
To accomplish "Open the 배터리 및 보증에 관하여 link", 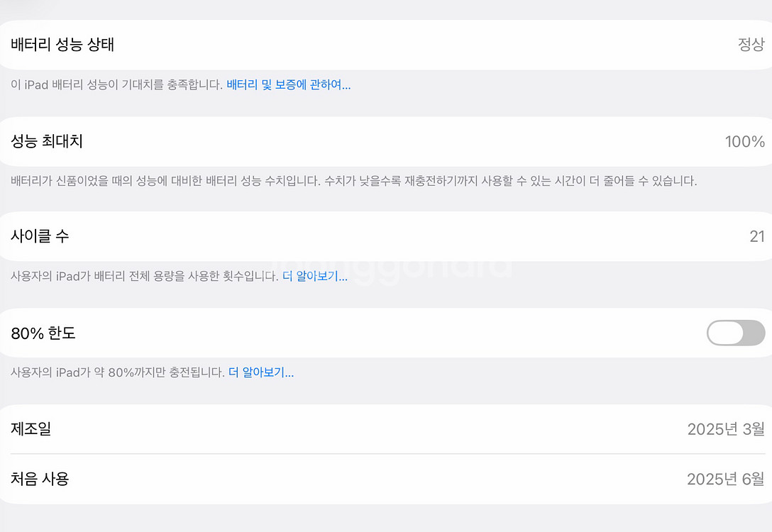I will coord(289,85).
